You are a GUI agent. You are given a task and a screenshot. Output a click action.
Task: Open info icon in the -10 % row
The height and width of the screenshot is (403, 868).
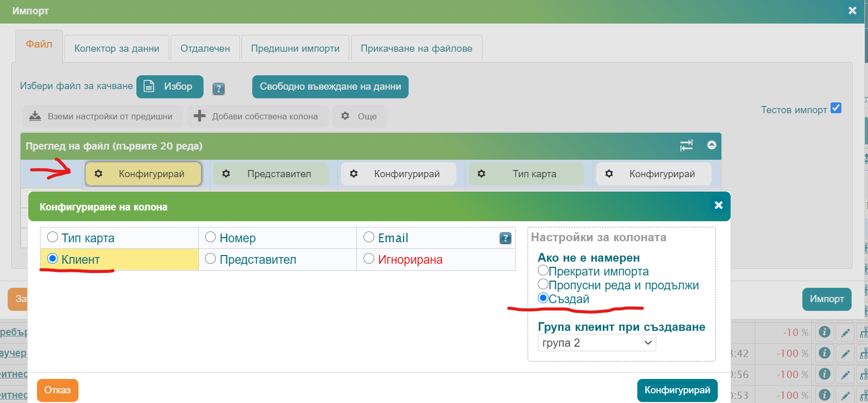click(824, 332)
